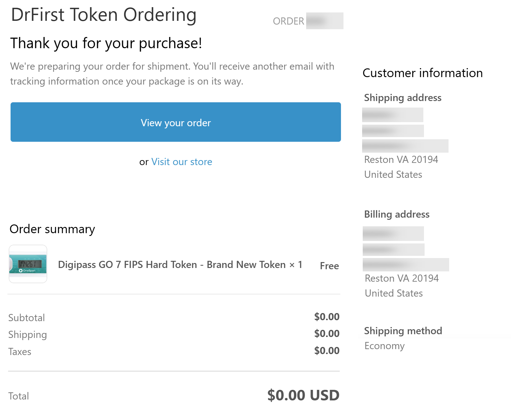This screenshot has height=420, width=511.
Task: Click the Subtotal row amount
Action: click(327, 317)
